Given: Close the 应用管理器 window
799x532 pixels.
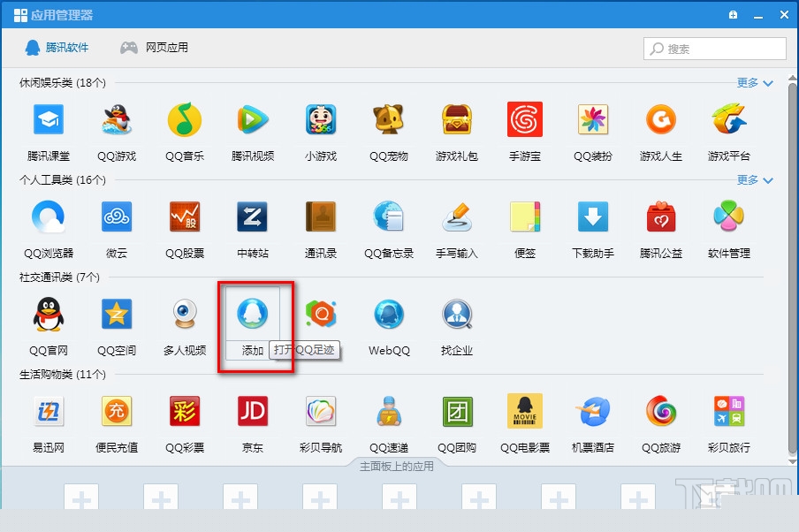Looking at the screenshot, I should (x=784, y=15).
